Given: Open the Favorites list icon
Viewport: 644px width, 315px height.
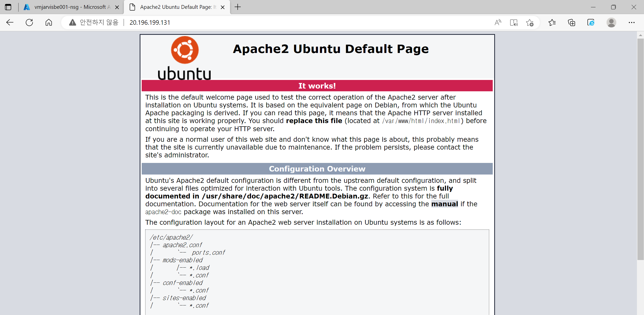Looking at the screenshot, I should click(552, 22).
